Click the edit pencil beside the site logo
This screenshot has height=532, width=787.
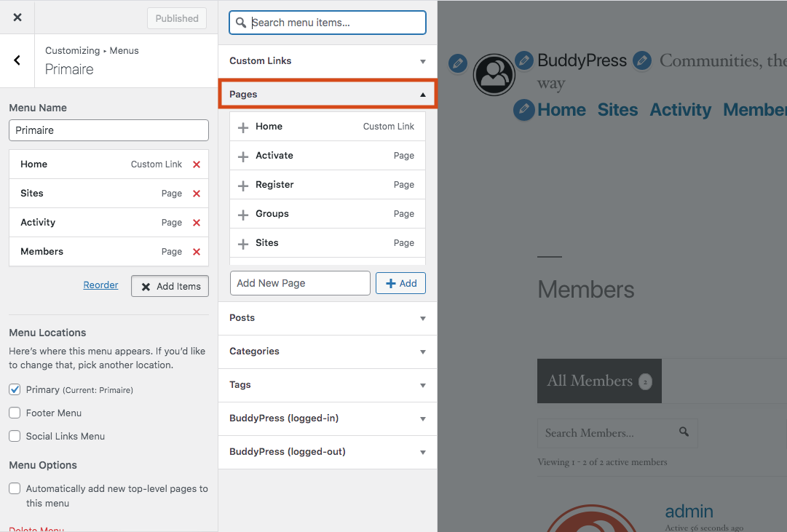(457, 63)
